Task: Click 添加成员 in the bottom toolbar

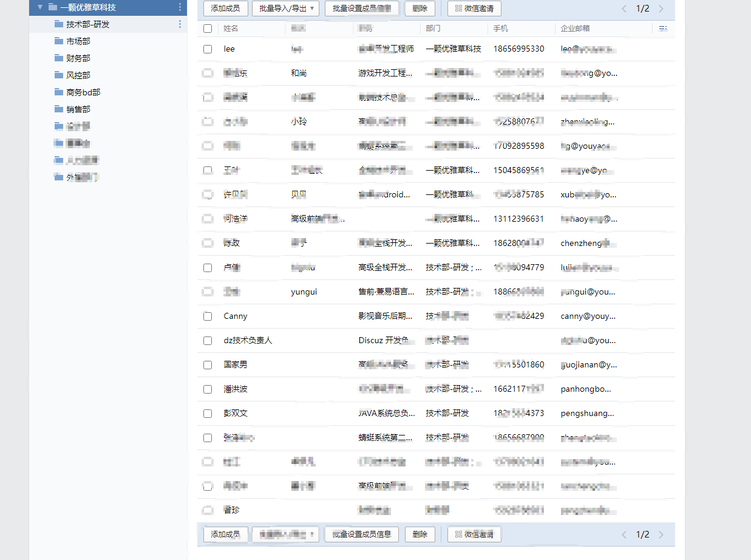Action: (x=225, y=534)
